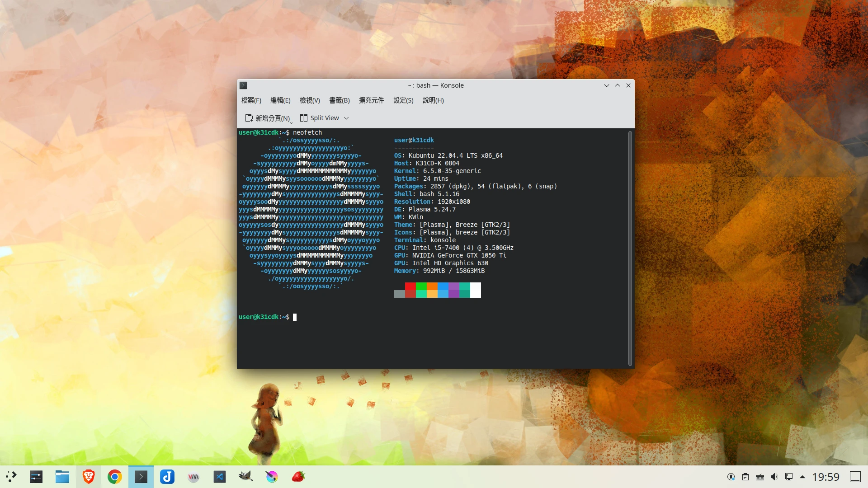Viewport: 868px width, 488px height.
Task: Click the volume speaker tray icon
Action: 774,477
